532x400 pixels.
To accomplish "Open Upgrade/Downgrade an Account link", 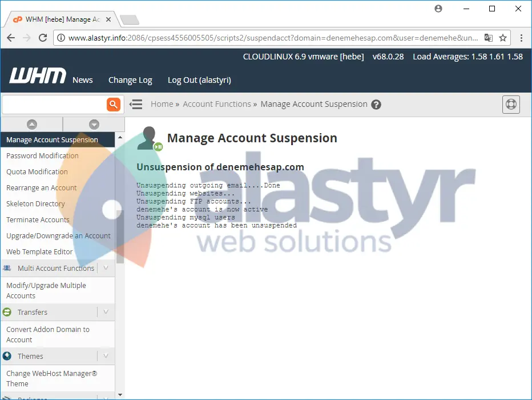I will click(x=58, y=235).
